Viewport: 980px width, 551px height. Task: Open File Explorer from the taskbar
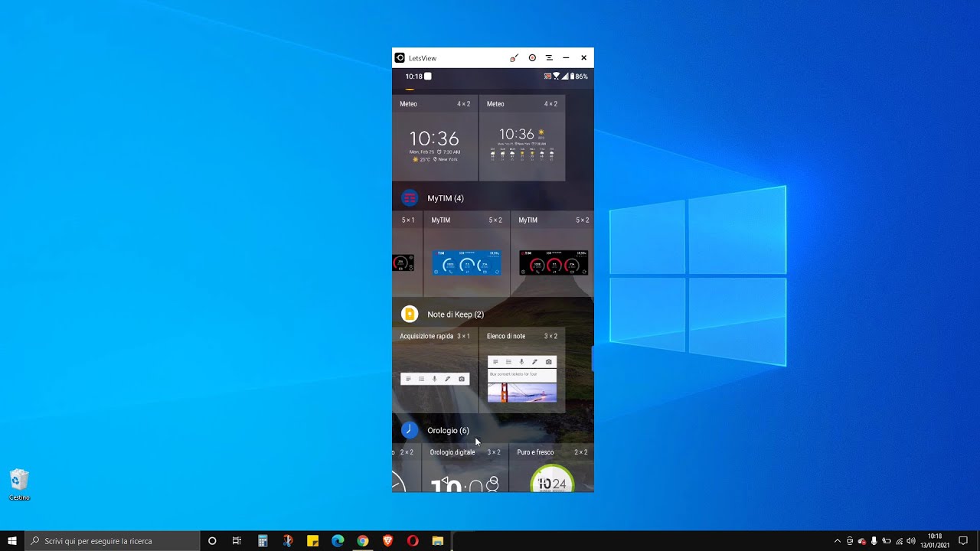[438, 541]
